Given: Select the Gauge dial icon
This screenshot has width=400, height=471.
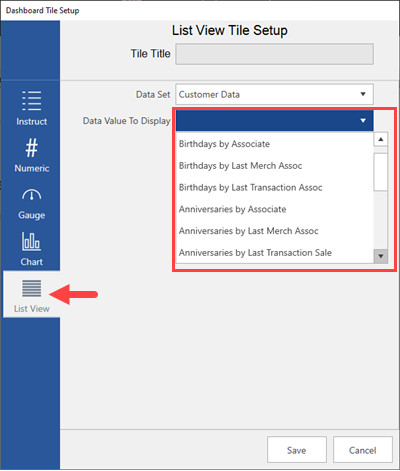Looking at the screenshot, I should coord(32,195).
